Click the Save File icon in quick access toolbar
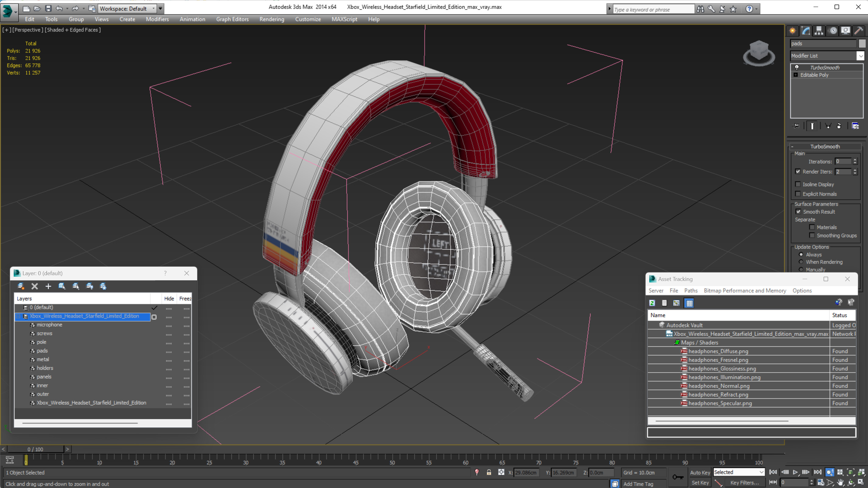 click(x=48, y=9)
